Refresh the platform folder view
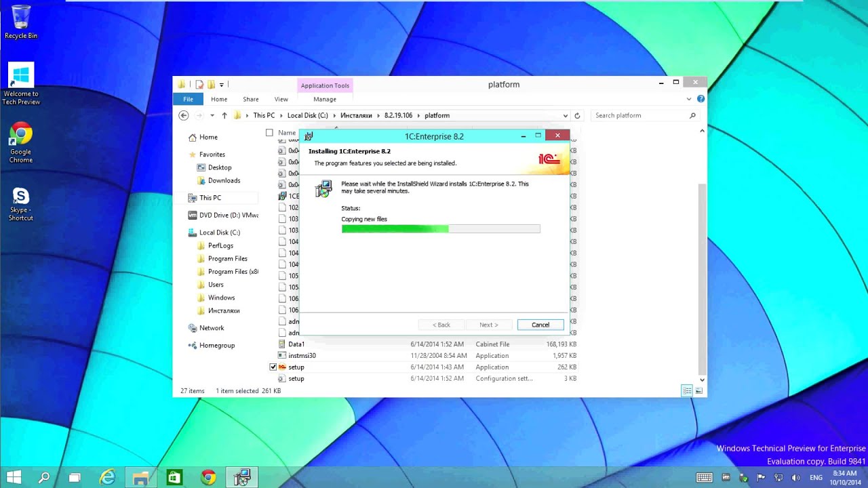This screenshot has width=868, height=488. 577,115
